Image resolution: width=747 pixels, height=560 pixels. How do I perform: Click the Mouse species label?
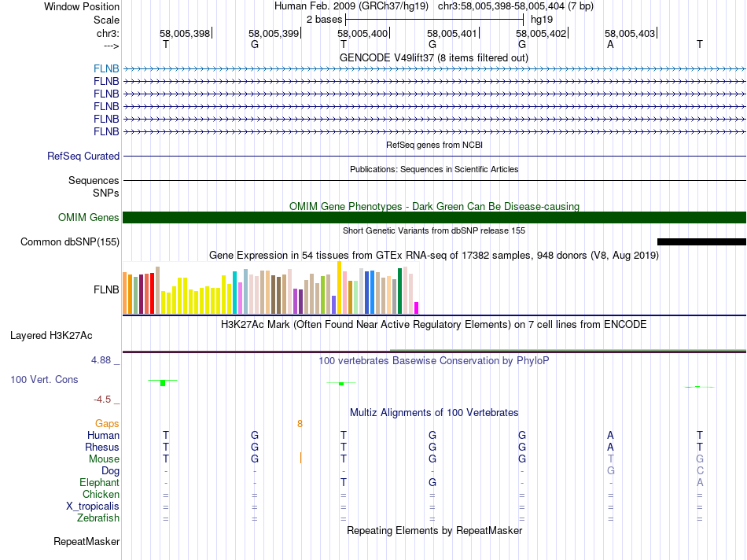[104, 459]
